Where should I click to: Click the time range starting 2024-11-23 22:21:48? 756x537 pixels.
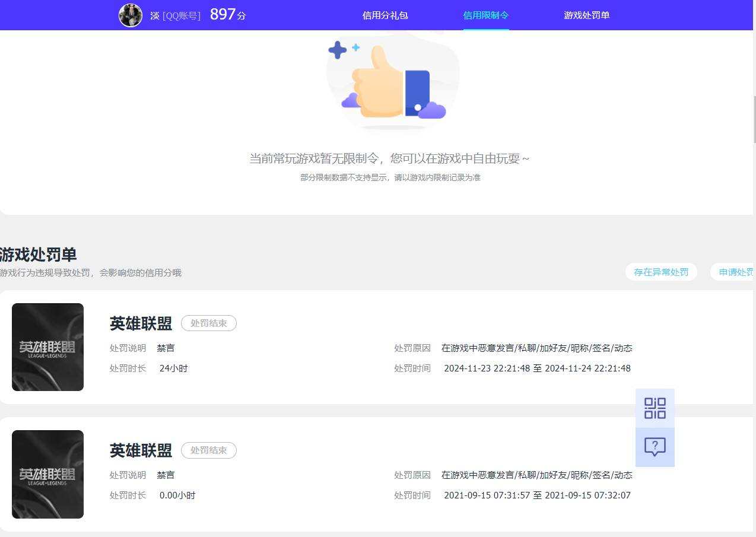(x=537, y=368)
